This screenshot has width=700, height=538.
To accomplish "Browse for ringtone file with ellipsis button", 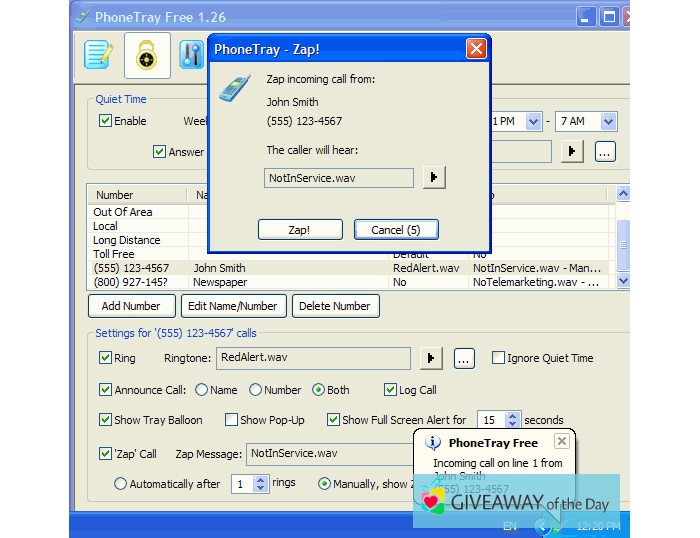I will (463, 358).
